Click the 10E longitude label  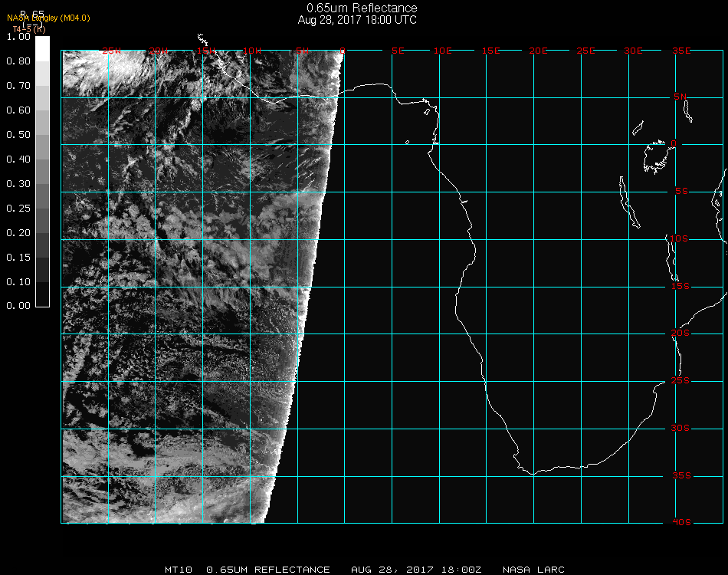point(442,51)
